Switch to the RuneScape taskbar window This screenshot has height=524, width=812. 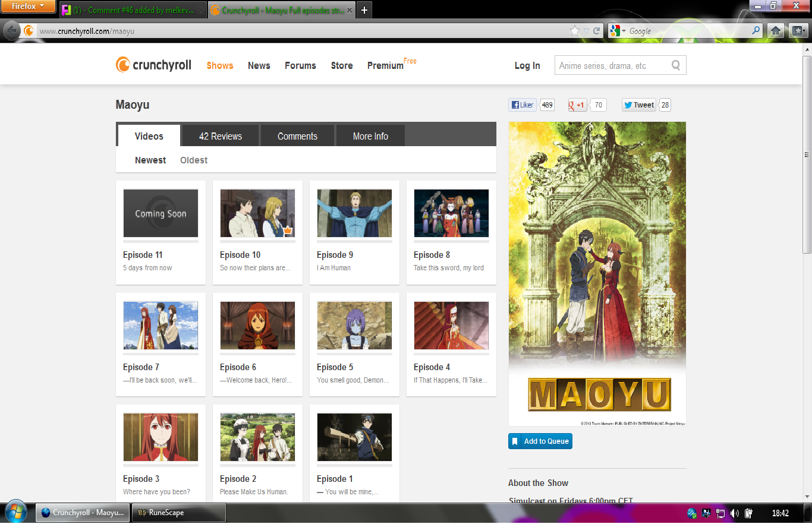click(180, 513)
